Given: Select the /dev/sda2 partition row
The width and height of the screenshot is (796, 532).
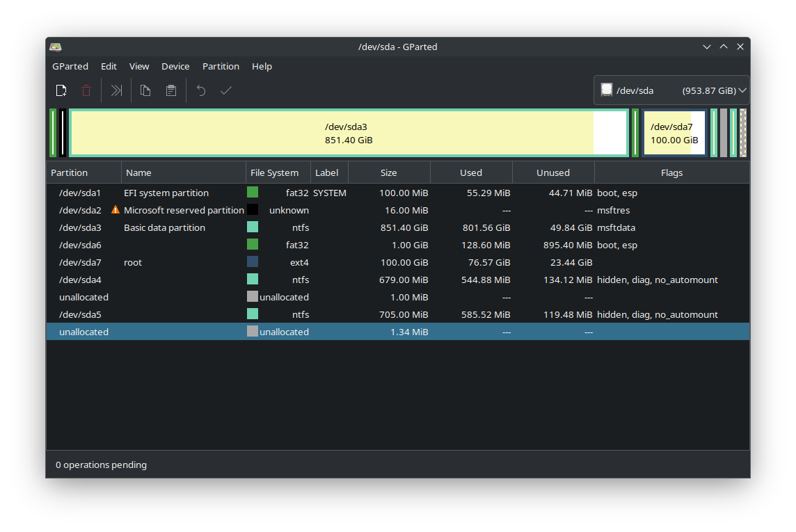Looking at the screenshot, I should click(398, 210).
